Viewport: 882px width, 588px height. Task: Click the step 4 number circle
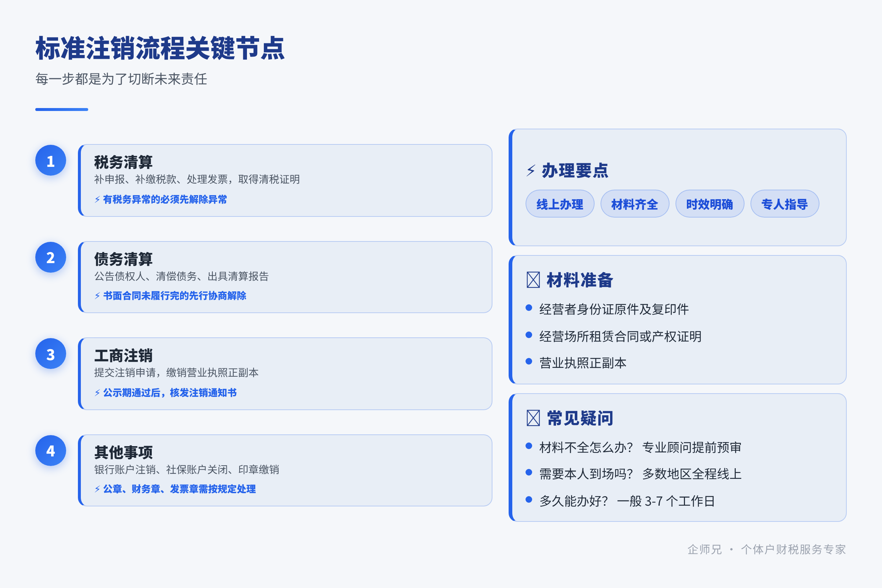51,451
